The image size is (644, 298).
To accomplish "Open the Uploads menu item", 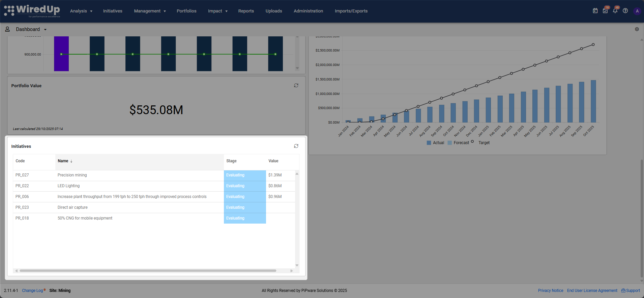I will tap(274, 11).
